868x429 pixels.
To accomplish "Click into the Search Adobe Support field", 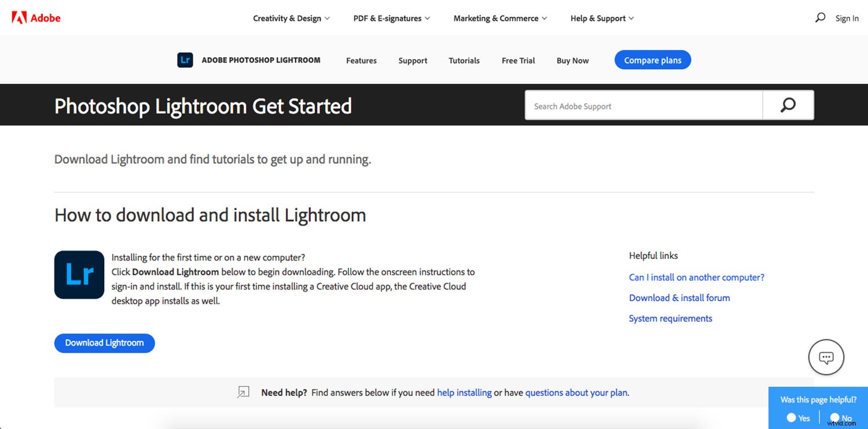I will [642, 106].
